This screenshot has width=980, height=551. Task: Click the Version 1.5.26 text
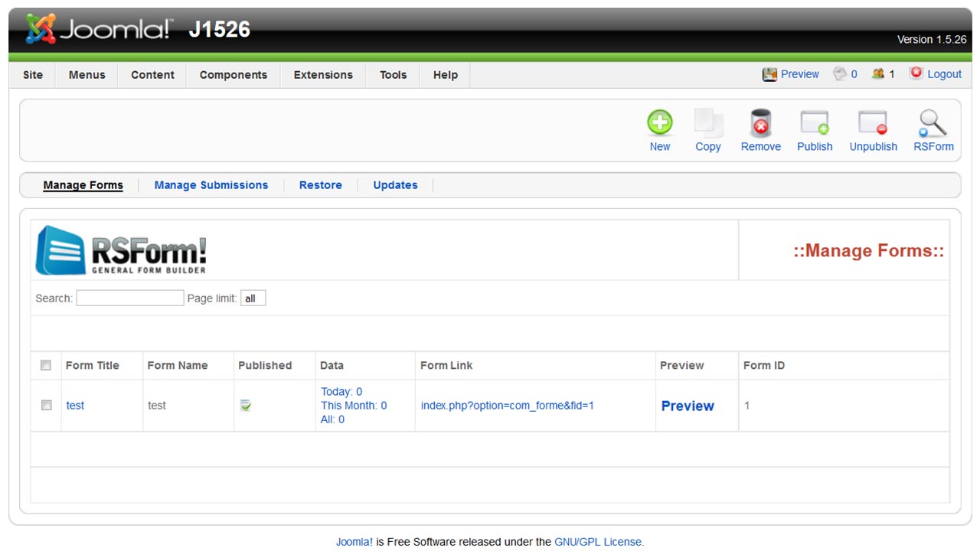[x=932, y=40]
